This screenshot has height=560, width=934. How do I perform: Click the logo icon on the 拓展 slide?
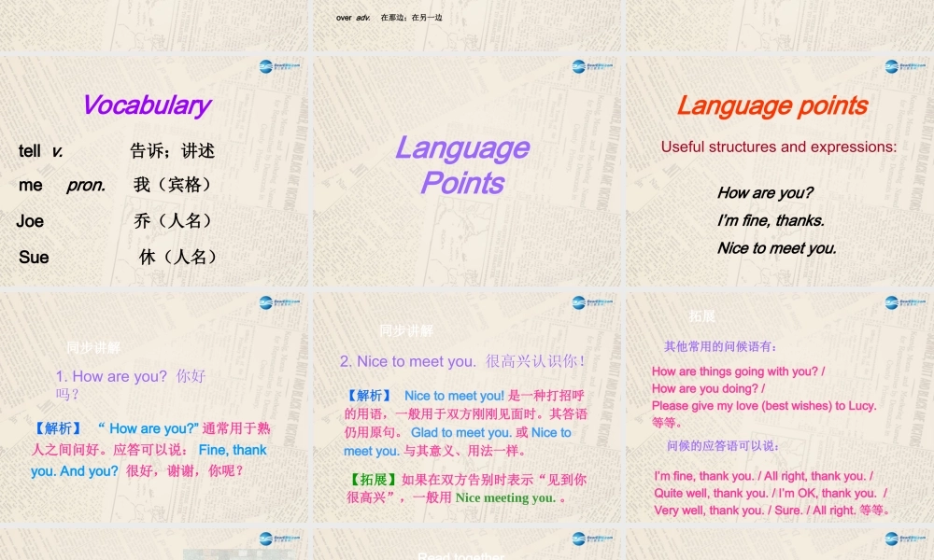tap(890, 300)
